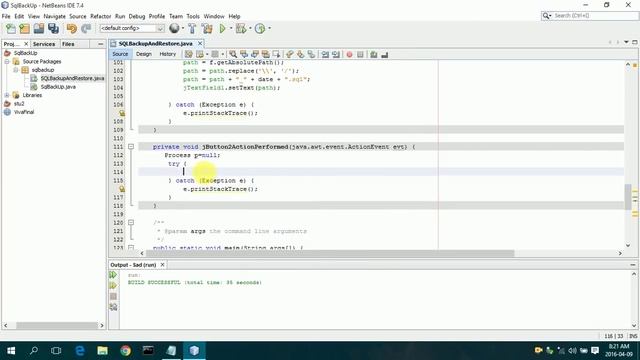Click the New Project toolbar icon
Screen dimensions: 640x360
pos(24,28)
